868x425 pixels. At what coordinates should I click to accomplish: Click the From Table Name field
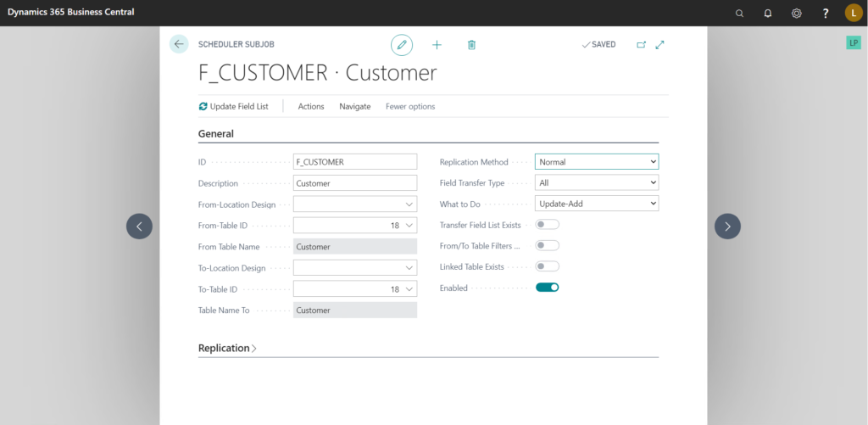(x=355, y=247)
